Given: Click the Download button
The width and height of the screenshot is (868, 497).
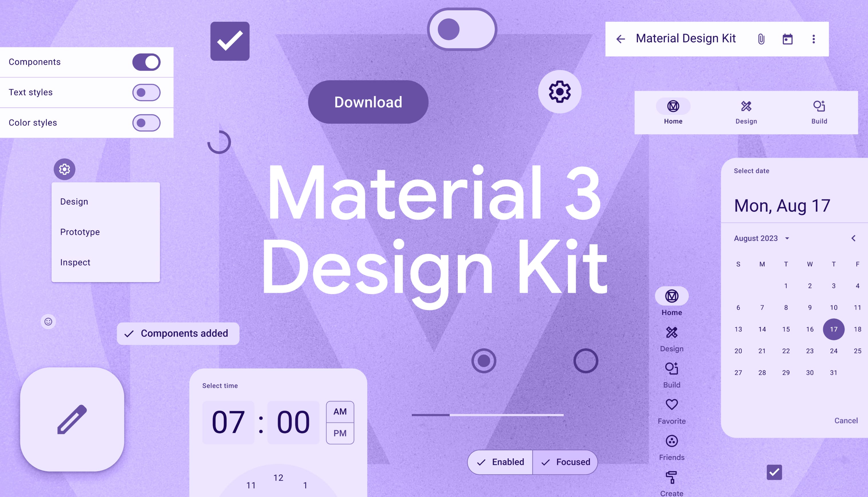Looking at the screenshot, I should pyautogui.click(x=368, y=102).
